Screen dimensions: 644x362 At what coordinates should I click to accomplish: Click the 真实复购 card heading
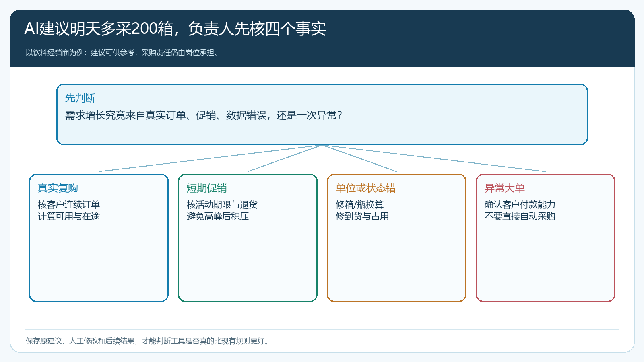tap(58, 188)
